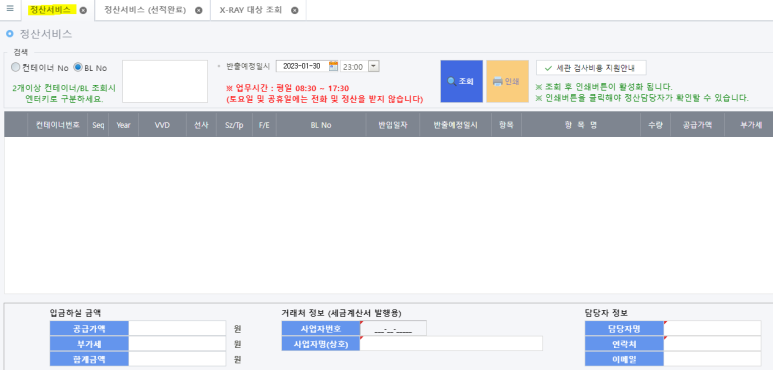This screenshot has height=370, width=773.
Task: Click the 수량 column header
Action: point(655,125)
